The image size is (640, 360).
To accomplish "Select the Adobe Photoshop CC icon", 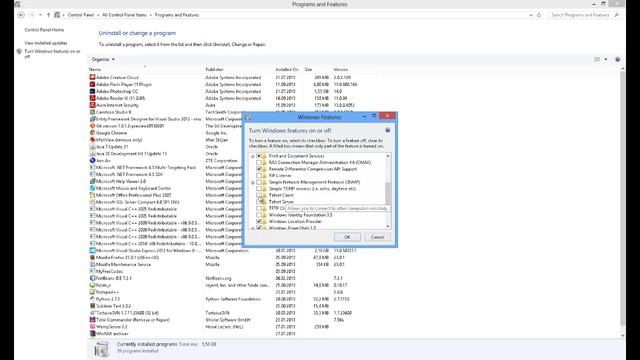I will pos(92,91).
